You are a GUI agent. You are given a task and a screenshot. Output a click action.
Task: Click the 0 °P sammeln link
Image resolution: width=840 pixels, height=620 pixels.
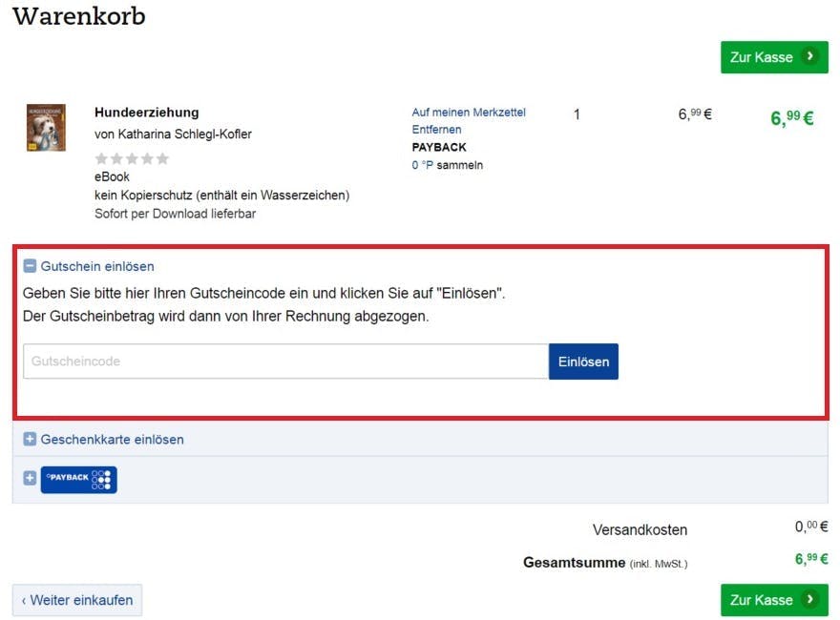[x=447, y=165]
